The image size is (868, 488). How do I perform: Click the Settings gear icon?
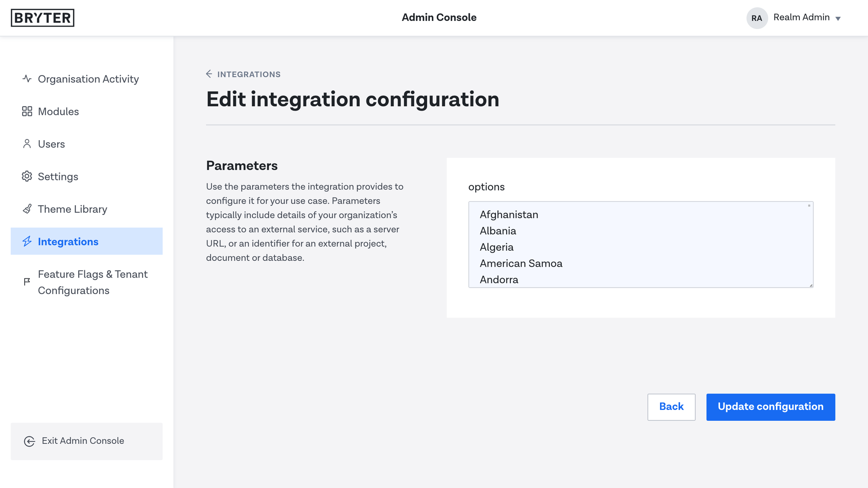[27, 177]
